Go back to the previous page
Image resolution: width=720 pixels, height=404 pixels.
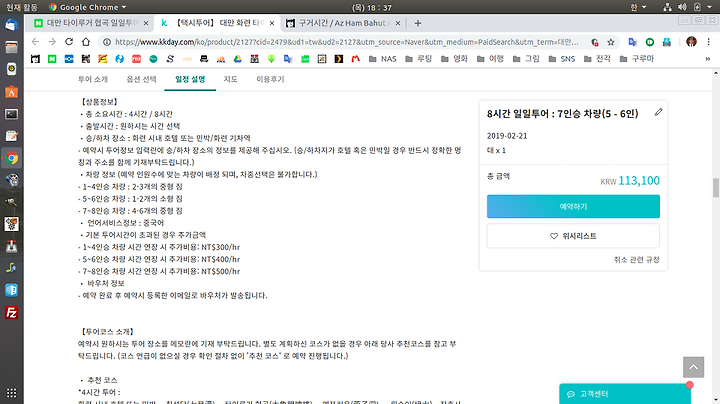click(35, 42)
